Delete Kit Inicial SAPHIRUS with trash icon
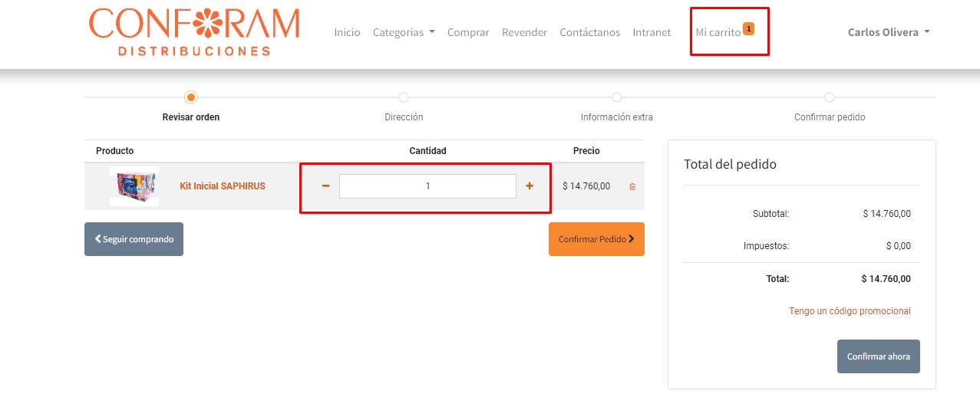Viewport: 980px width, 417px height. [632, 186]
